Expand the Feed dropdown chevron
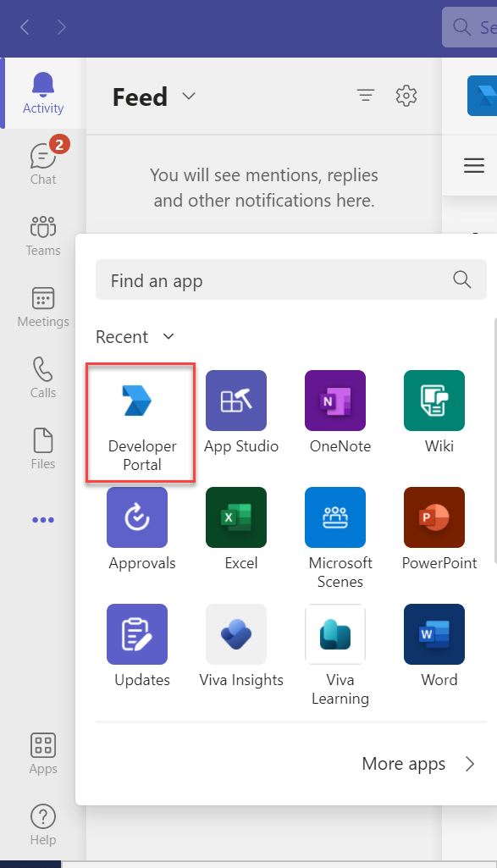497x868 pixels. coord(189,97)
